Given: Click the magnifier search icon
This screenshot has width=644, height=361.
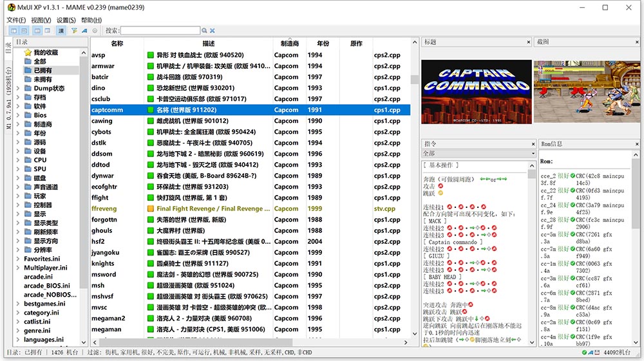Looking at the screenshot, I should tap(204, 31).
